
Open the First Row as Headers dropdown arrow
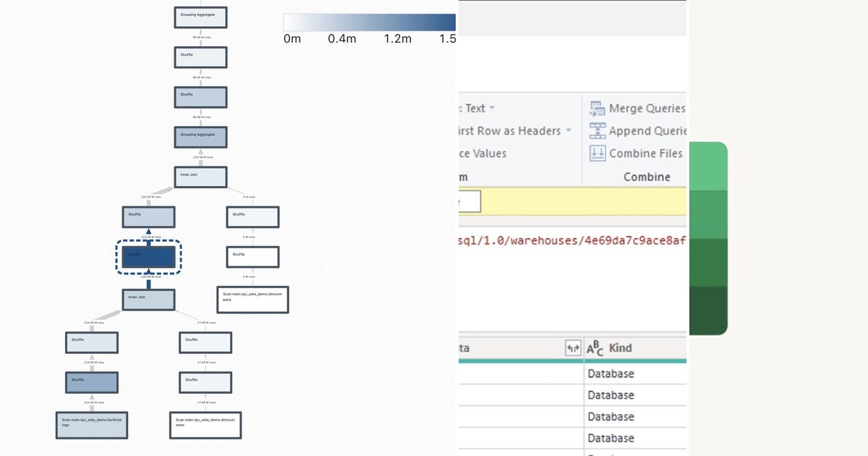pyautogui.click(x=569, y=130)
